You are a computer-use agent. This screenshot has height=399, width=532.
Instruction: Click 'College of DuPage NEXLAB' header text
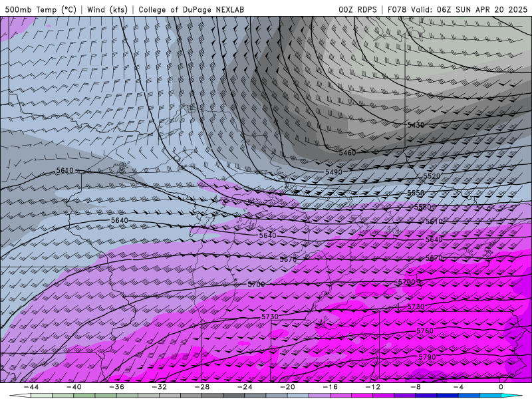(x=191, y=9)
